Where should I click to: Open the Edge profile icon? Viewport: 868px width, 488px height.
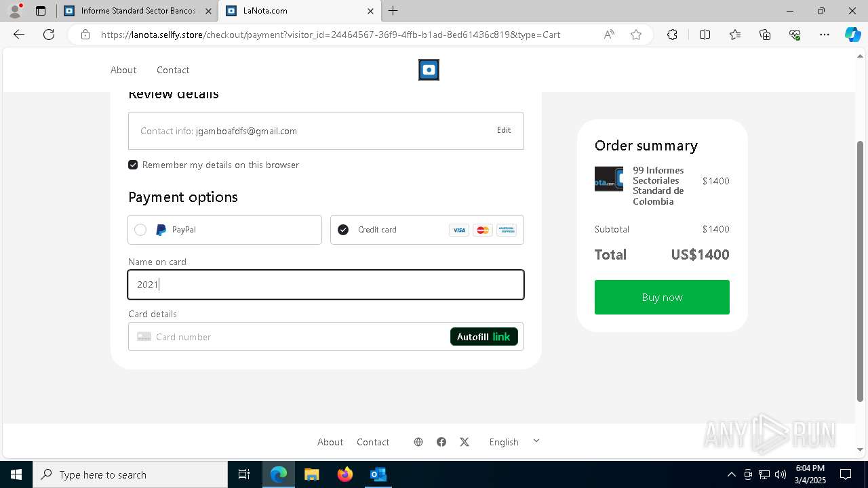pos(14,11)
